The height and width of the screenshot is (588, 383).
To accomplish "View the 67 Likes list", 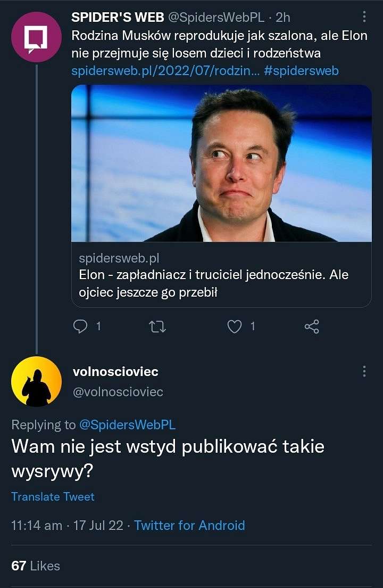I will [x=36, y=566].
